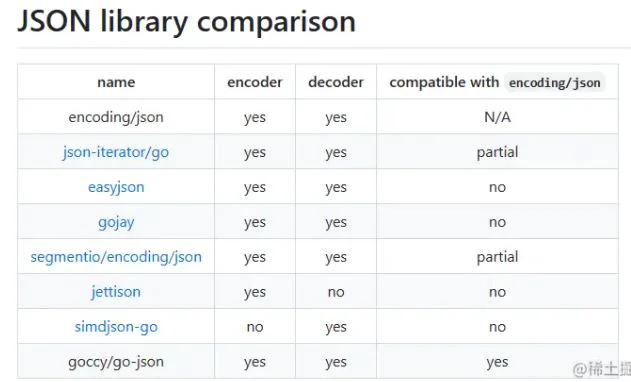Visit the jettison library link

pos(116,292)
